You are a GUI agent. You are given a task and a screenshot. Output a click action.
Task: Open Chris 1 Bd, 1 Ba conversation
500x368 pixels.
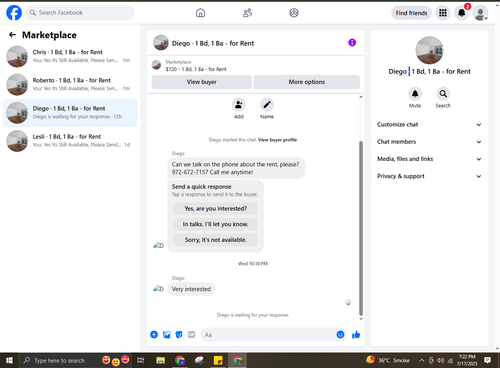(70, 56)
